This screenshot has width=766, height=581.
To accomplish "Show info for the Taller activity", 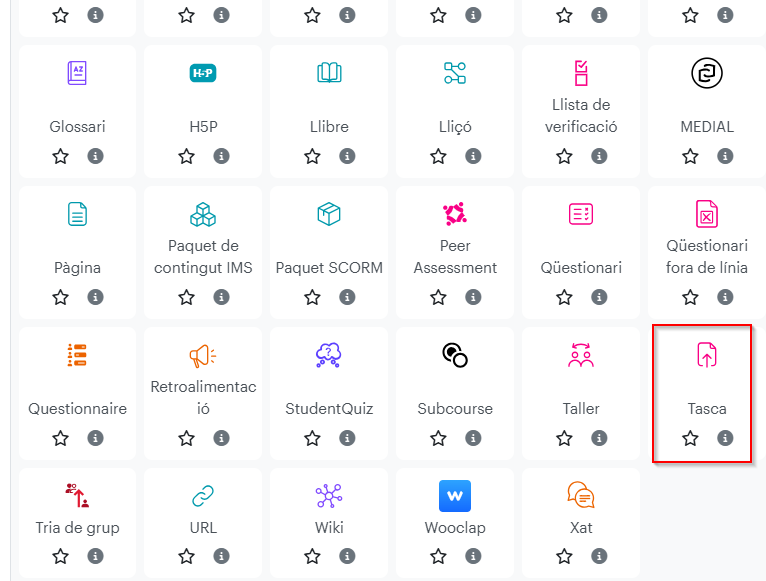I will (599, 438).
